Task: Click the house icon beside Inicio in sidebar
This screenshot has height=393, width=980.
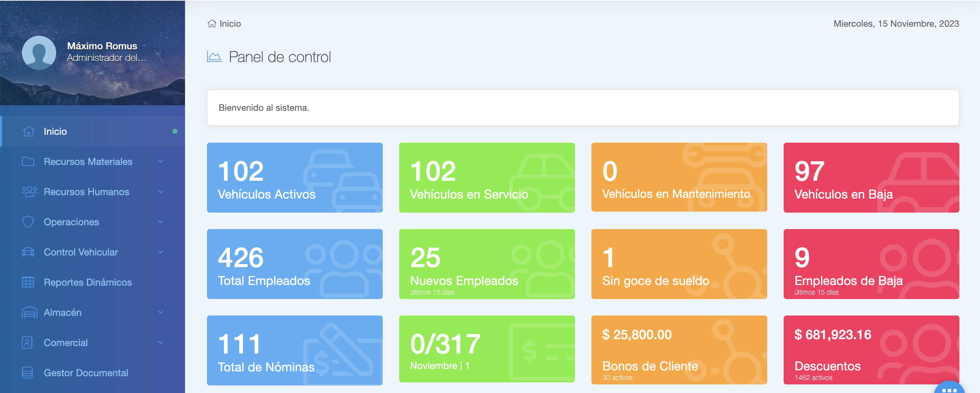Action: (28, 131)
